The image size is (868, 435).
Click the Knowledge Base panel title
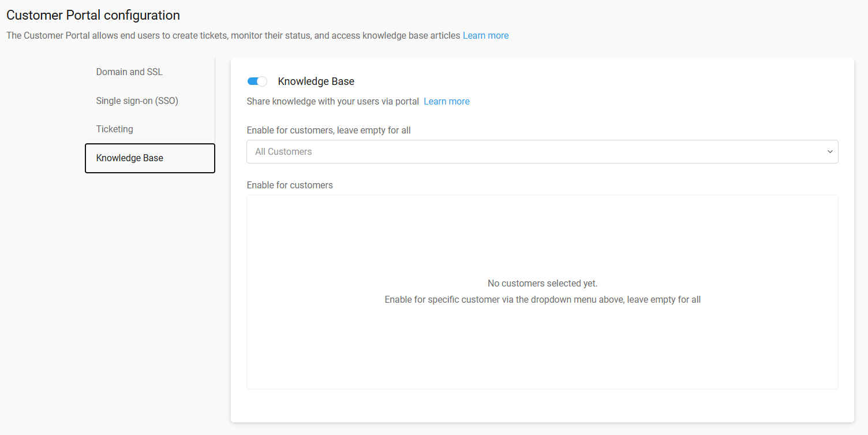click(x=316, y=81)
